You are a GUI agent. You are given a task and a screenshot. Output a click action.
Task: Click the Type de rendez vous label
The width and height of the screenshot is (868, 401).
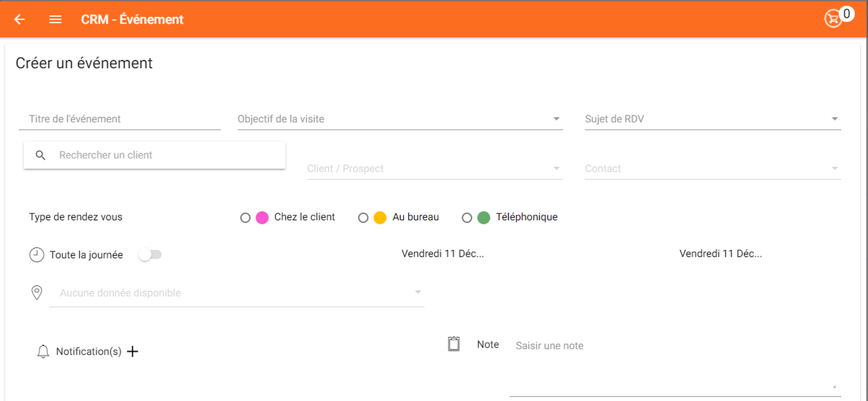[x=76, y=217]
